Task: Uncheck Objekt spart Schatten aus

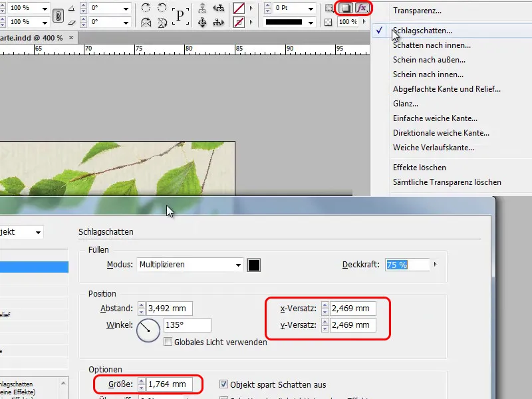Action: [x=223, y=384]
